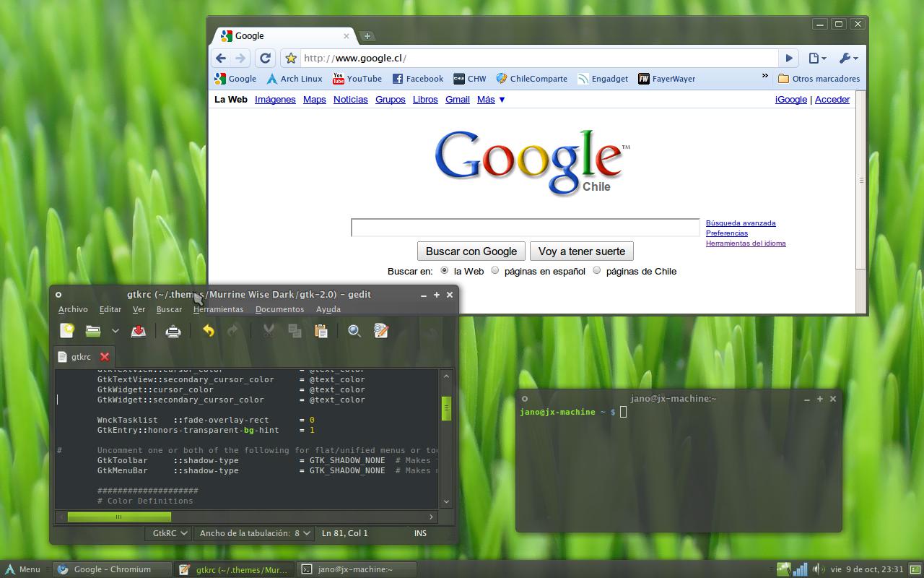Close the gtkrc tab with red X

[105, 356]
